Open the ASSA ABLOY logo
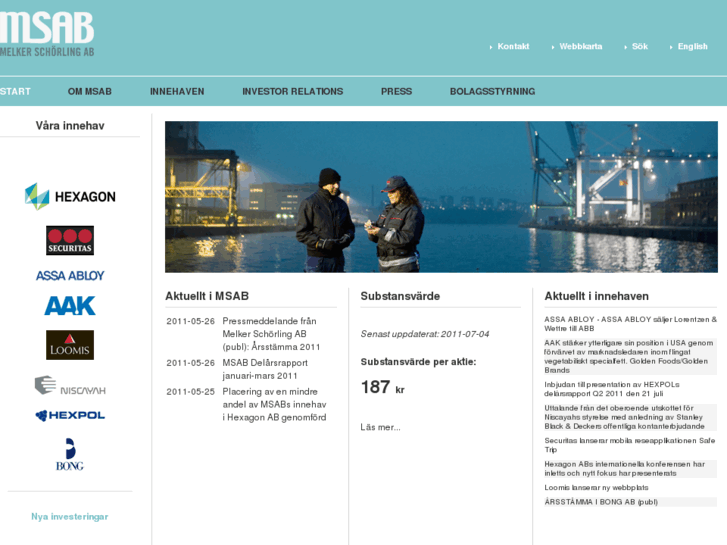 click(70, 276)
